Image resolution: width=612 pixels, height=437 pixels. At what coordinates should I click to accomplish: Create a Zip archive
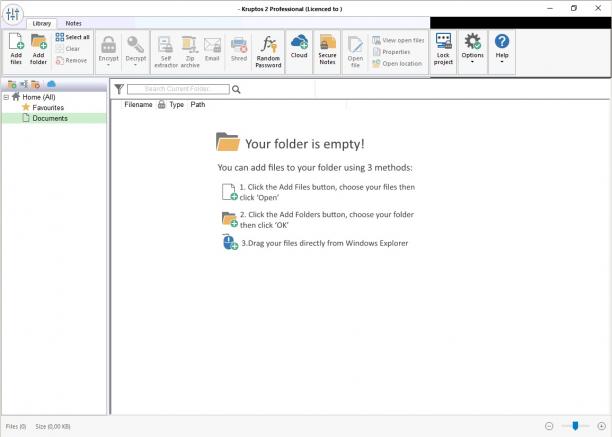pos(190,52)
